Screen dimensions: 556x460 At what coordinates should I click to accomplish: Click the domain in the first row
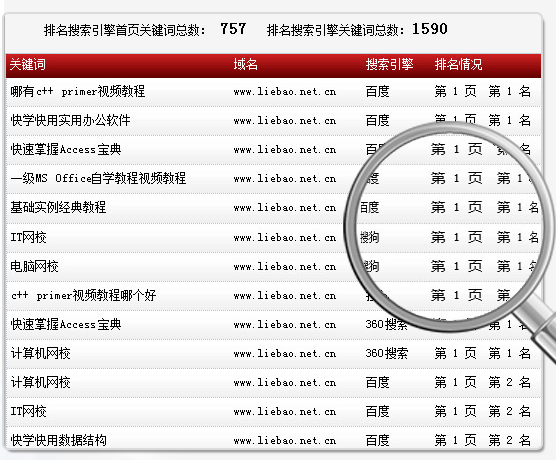[x=285, y=92]
